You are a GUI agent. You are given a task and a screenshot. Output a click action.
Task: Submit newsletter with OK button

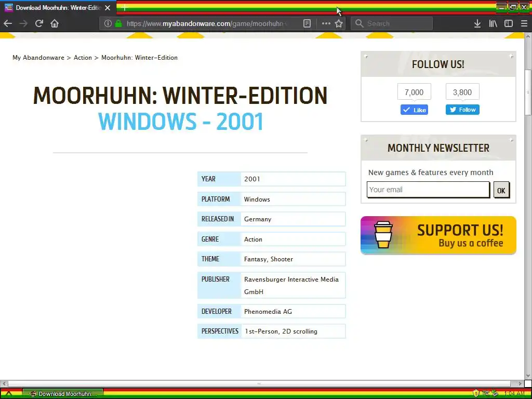[501, 190]
